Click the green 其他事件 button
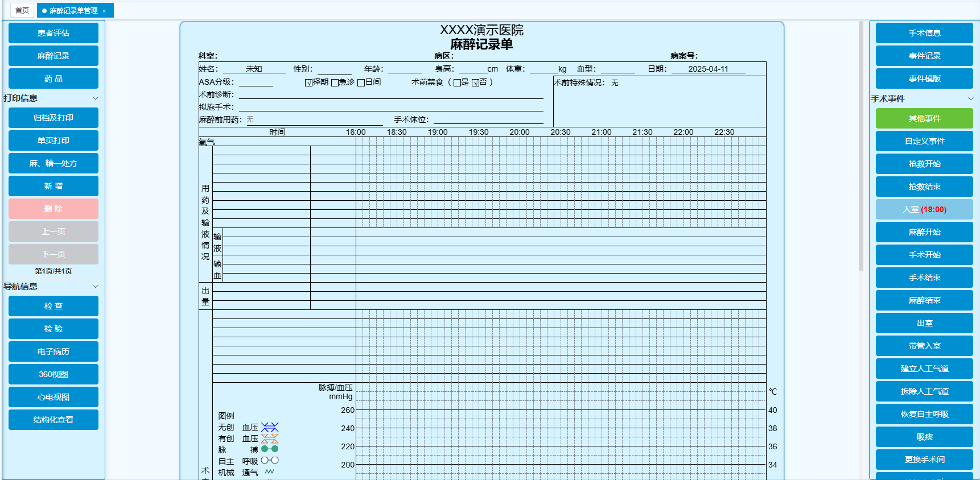 coord(924,118)
